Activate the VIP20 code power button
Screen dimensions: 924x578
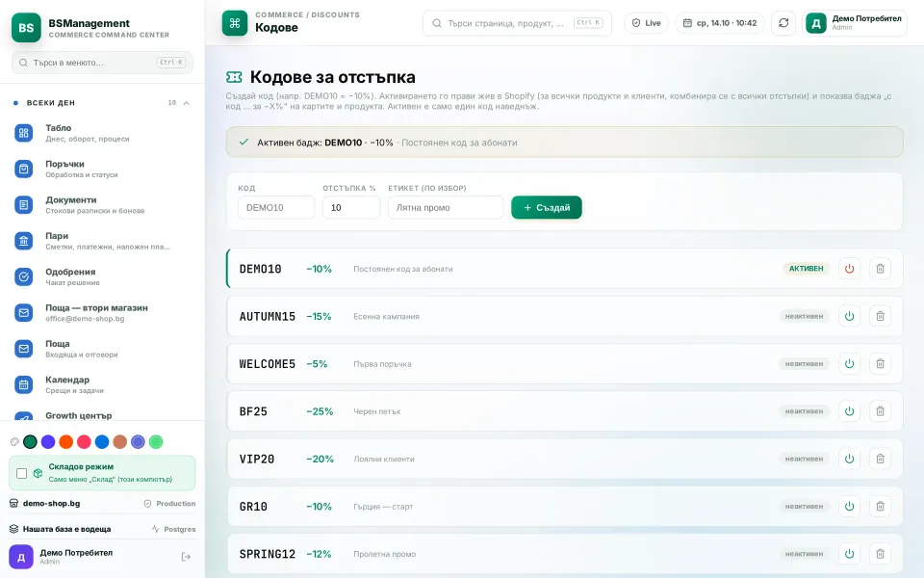pos(849,459)
